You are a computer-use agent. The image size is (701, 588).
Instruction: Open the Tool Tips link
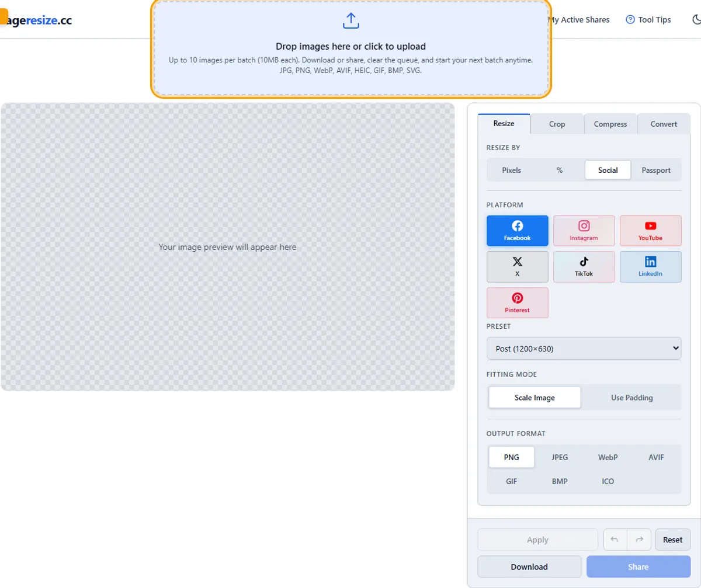[648, 20]
